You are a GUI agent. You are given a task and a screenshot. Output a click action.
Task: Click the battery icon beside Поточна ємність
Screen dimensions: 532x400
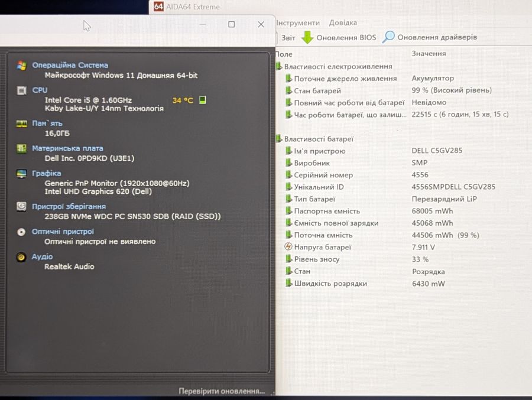click(288, 235)
